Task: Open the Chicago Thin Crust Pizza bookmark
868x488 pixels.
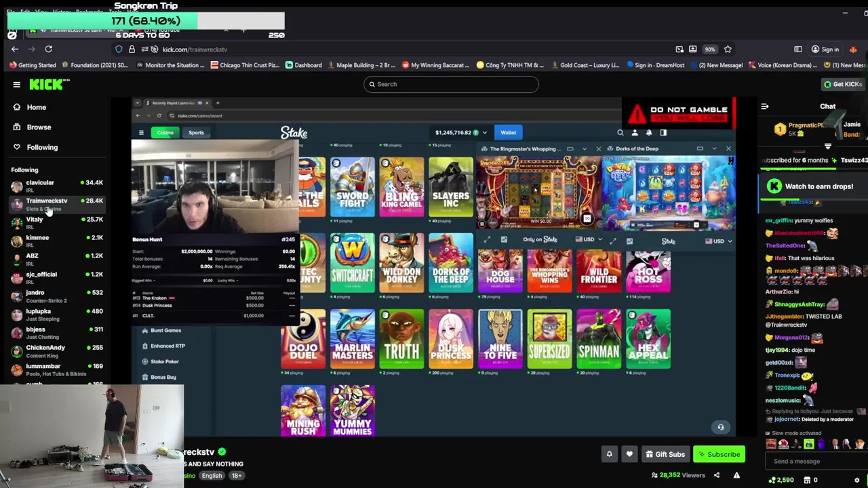Action: [x=245, y=65]
